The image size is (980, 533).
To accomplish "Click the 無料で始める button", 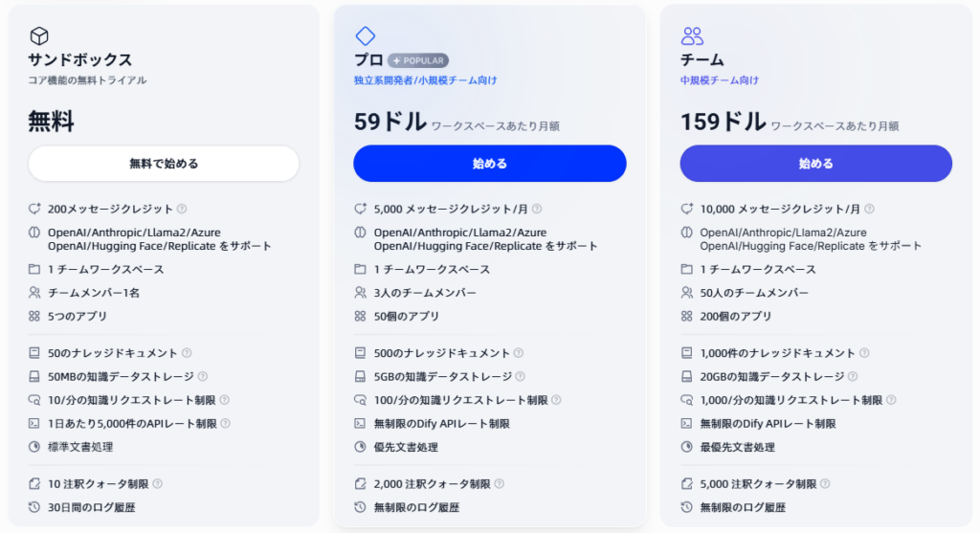I will 164,164.
